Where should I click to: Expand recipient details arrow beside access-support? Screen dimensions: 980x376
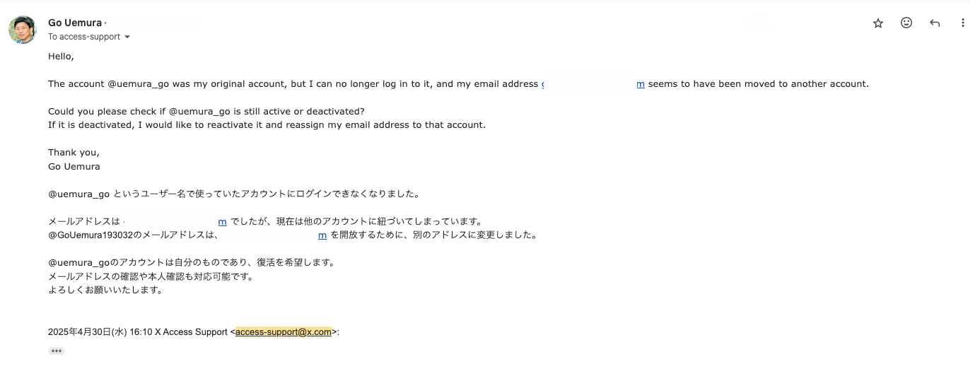click(127, 37)
